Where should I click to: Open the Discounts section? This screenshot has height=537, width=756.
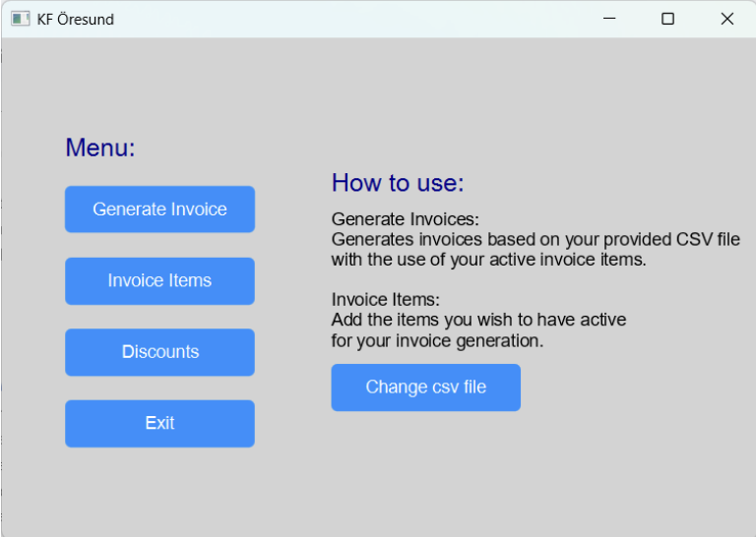point(159,352)
